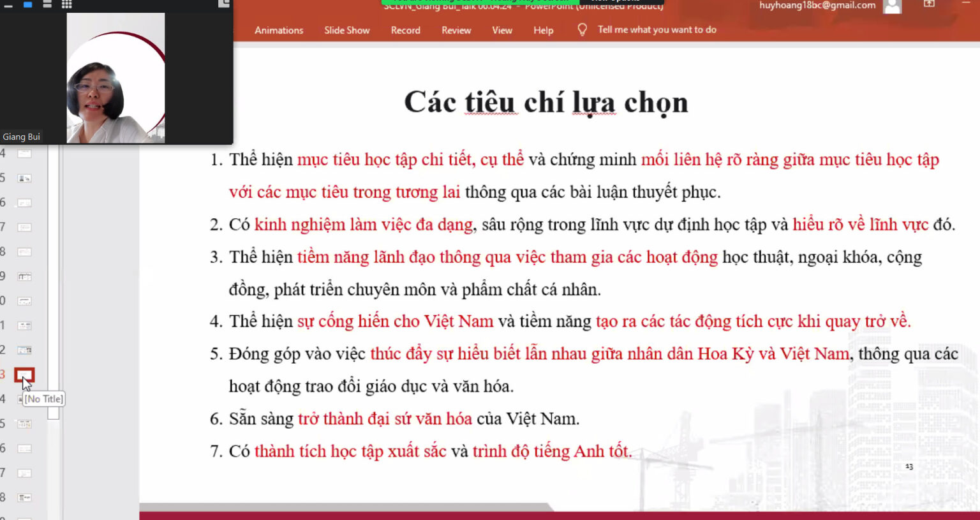Viewport: 980px width, 520px height.
Task: Click the slide title 'Các tiêu chí lựa chọn'
Action: [x=546, y=102]
